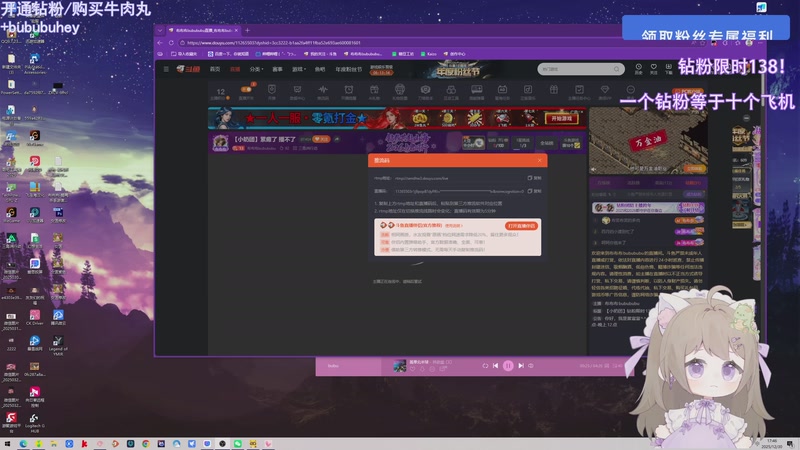Open the alarm clock icon in toolbar
The width and height of the screenshot is (800, 450).
click(x=348, y=91)
